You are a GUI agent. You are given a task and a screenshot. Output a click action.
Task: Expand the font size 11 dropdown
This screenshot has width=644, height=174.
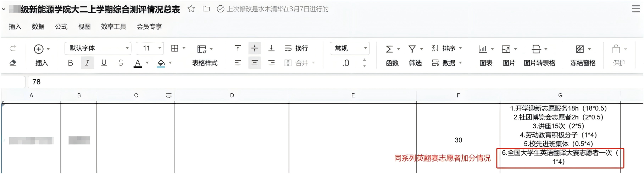tap(160, 48)
